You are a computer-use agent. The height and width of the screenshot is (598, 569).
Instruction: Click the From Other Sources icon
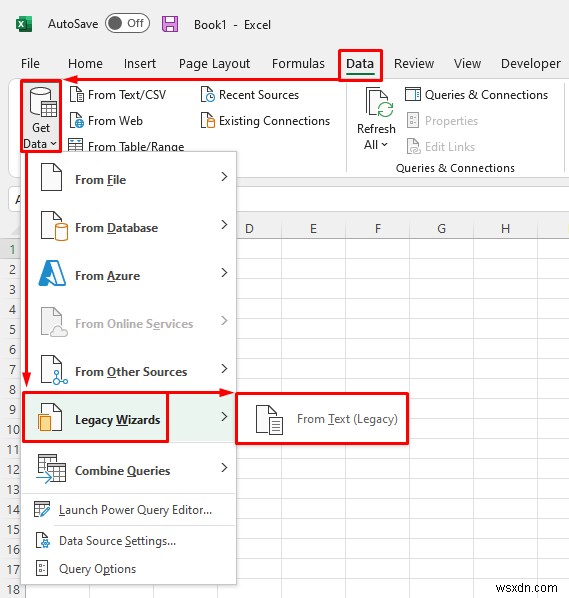click(54, 370)
